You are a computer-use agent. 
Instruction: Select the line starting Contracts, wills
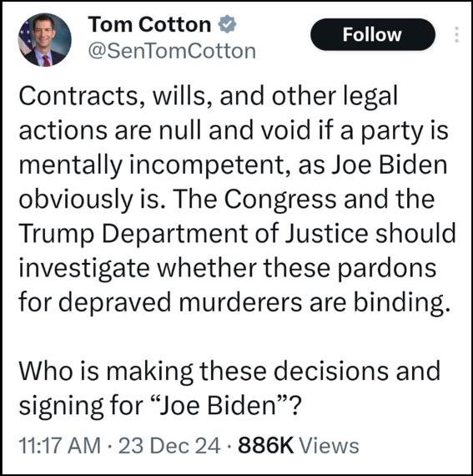pyautogui.click(x=209, y=96)
